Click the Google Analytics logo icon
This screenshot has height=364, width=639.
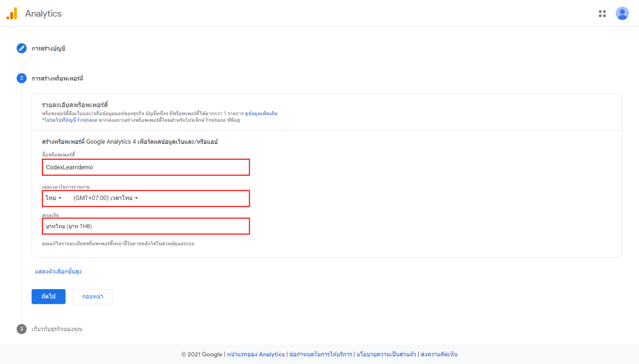tap(12, 14)
